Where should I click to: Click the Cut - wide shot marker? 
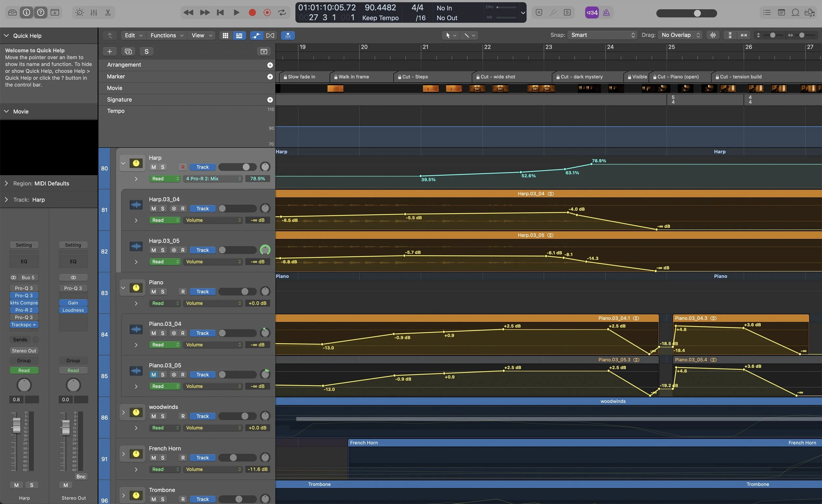[x=512, y=77]
